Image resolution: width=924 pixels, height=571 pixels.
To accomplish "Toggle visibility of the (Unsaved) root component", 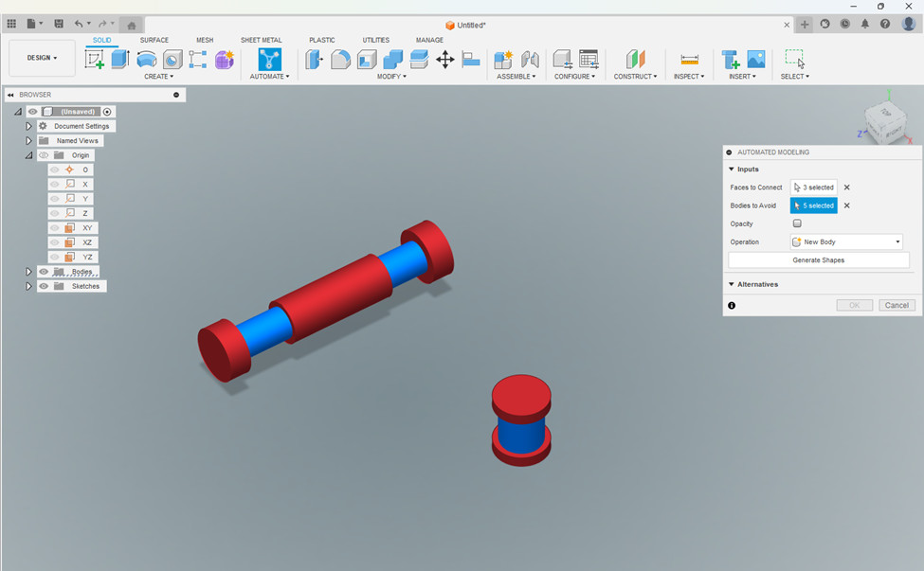I will [33, 111].
